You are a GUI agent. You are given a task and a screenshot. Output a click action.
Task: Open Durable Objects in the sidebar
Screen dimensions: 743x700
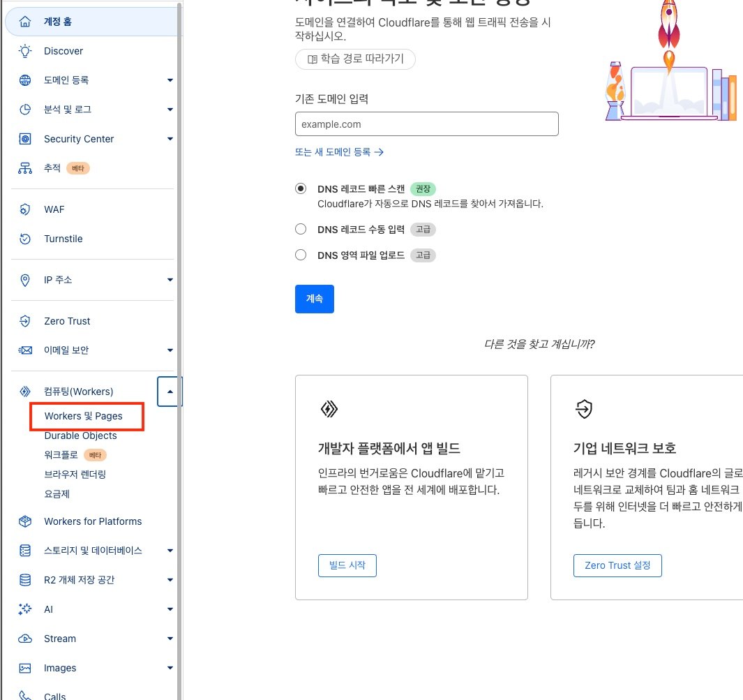tap(80, 435)
